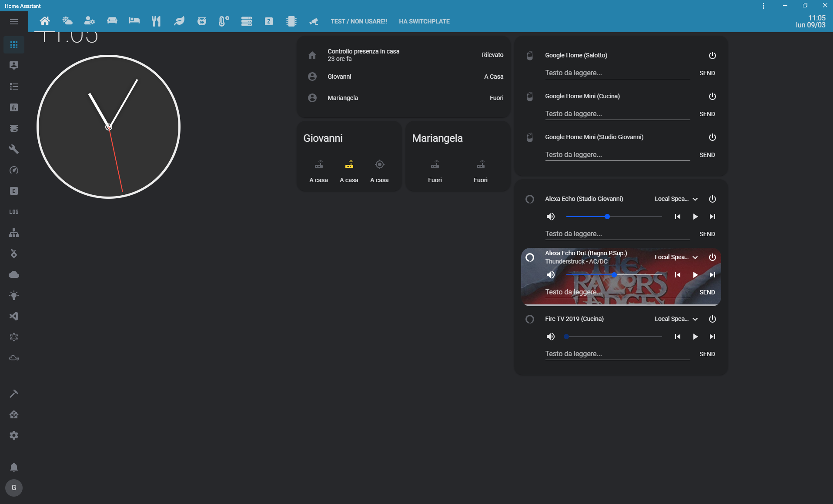Open the notifications bell in sidebar
The height and width of the screenshot is (504, 833).
[x=14, y=467]
